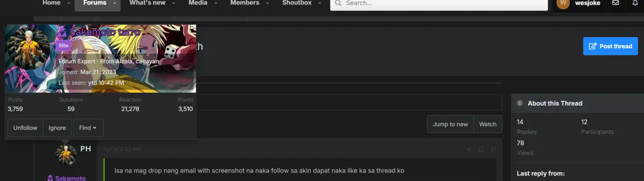
Task: Open the wesjoke account menu
Action: click(x=579, y=3)
